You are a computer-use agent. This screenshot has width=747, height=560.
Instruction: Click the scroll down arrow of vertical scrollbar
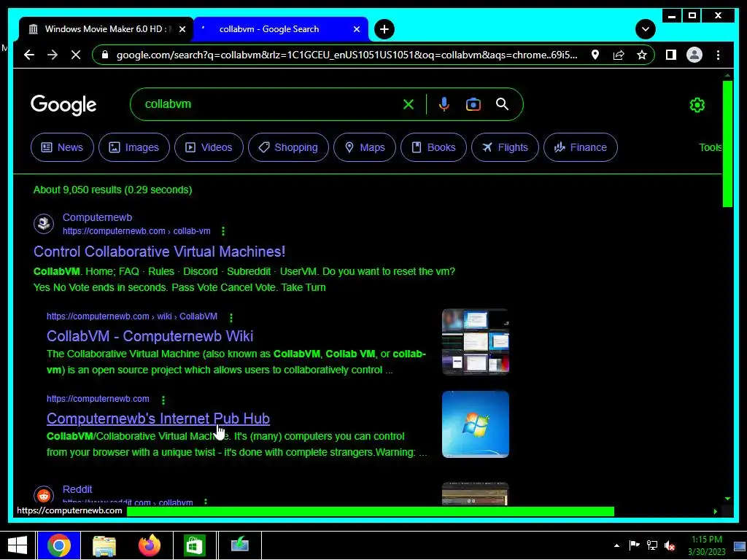coord(727,499)
